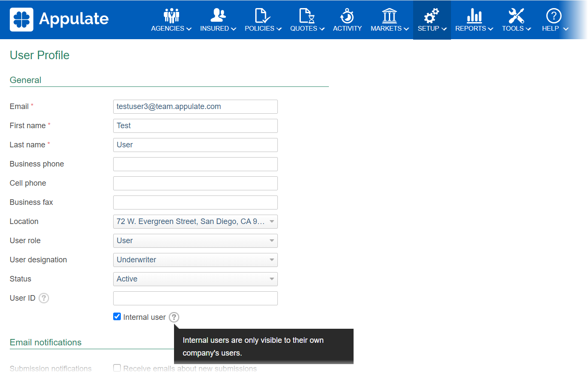This screenshot has height=379, width=588.
Task: Expand the Location dropdown
Action: [195, 221]
